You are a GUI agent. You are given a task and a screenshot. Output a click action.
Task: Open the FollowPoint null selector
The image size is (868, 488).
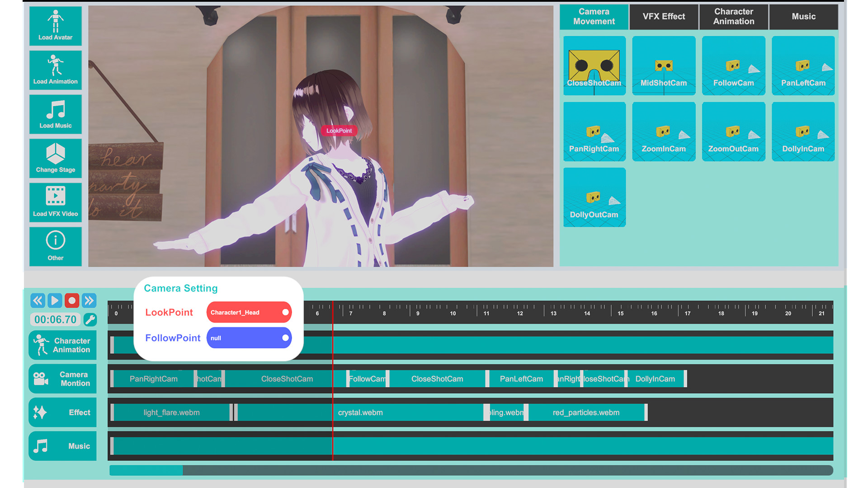coord(249,338)
